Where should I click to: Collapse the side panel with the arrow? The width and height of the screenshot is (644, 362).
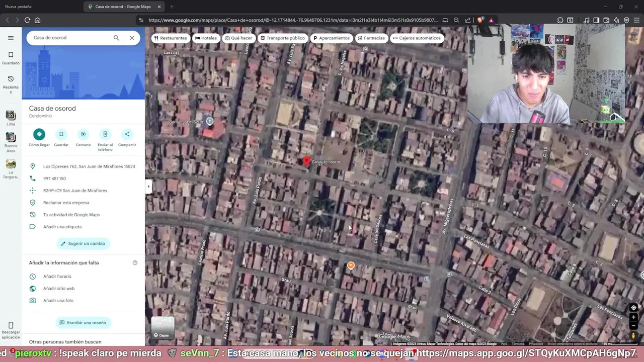pos(148,187)
